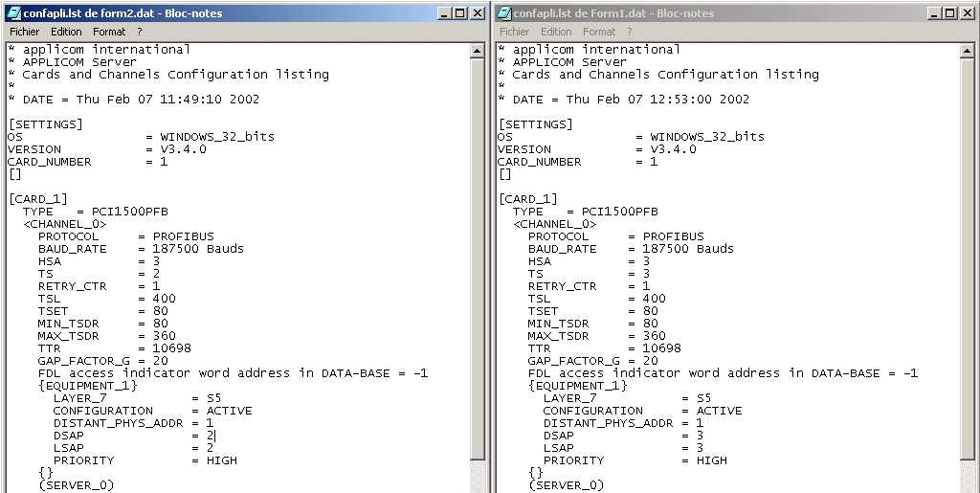Open Format menu in form2.dat window
Screen dimensions: 980x493
109,32
